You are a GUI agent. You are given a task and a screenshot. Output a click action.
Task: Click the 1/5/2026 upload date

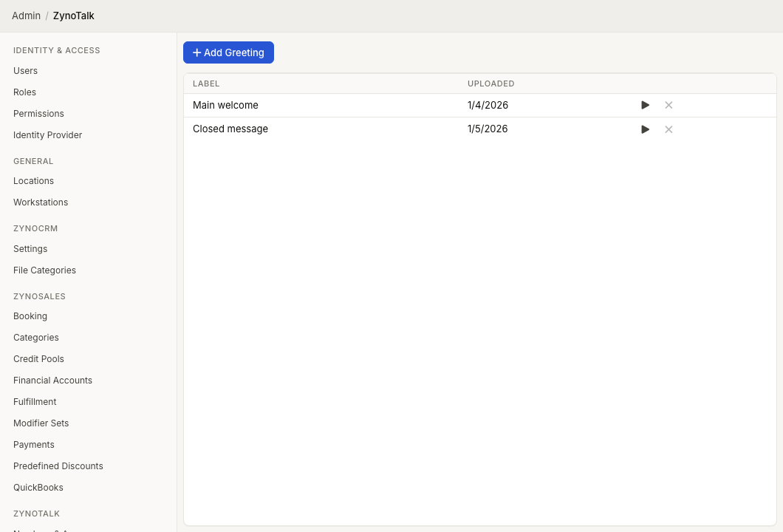pyautogui.click(x=488, y=129)
